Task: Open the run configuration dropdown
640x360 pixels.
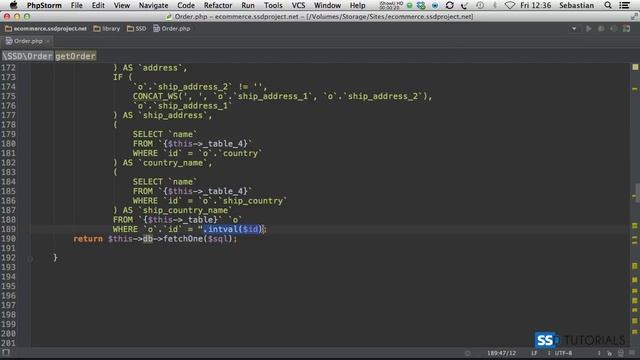Action: tap(574, 29)
